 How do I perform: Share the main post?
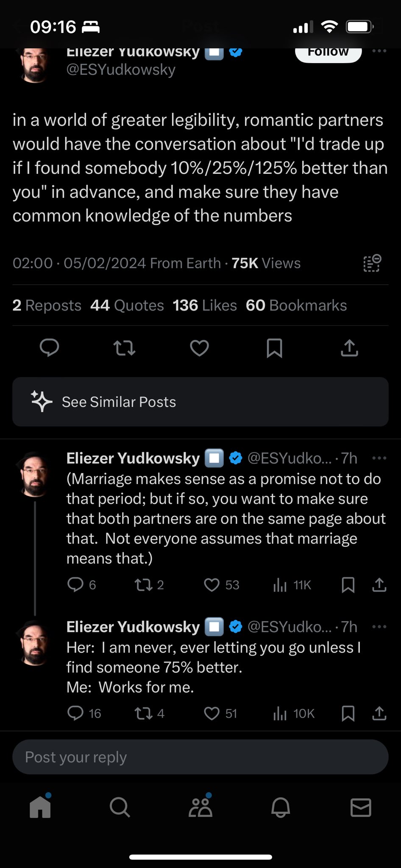[349, 348]
